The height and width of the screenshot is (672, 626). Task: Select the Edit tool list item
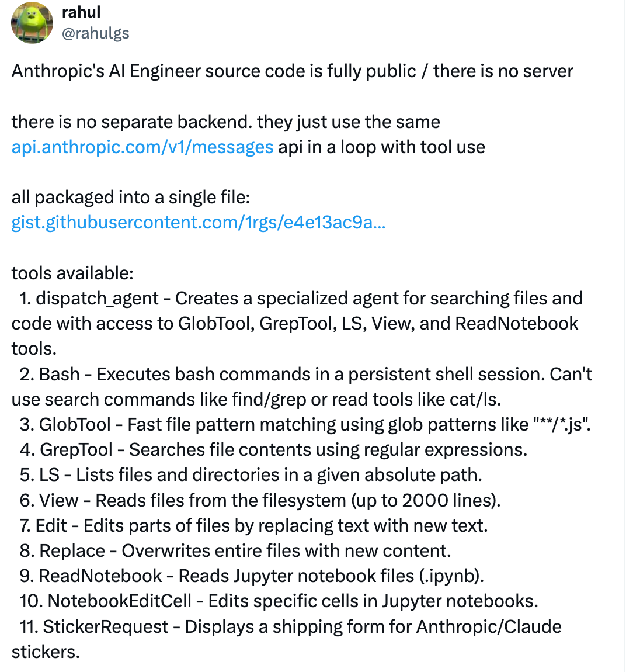click(x=253, y=525)
